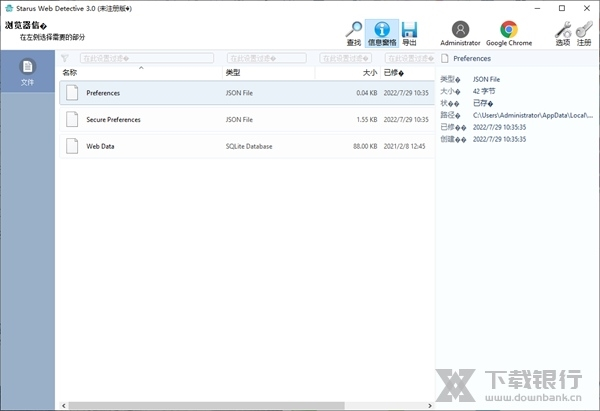Click the scroll left arrow

point(64,405)
